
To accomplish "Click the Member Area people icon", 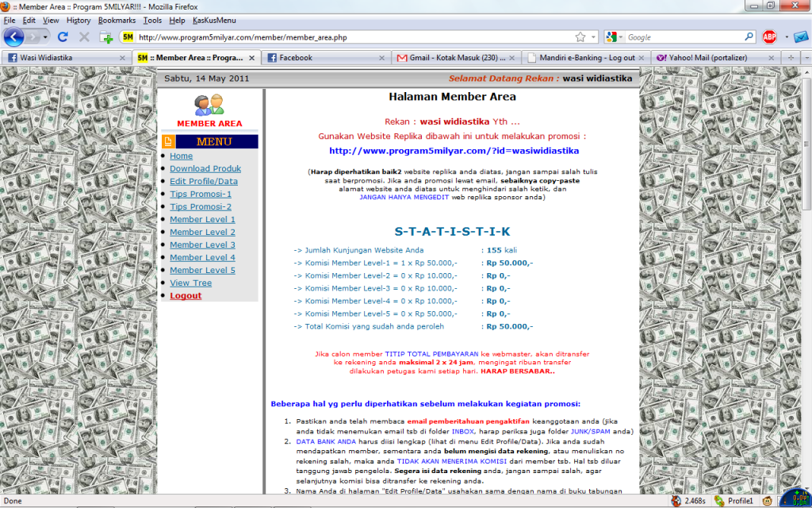I will click(x=209, y=105).
